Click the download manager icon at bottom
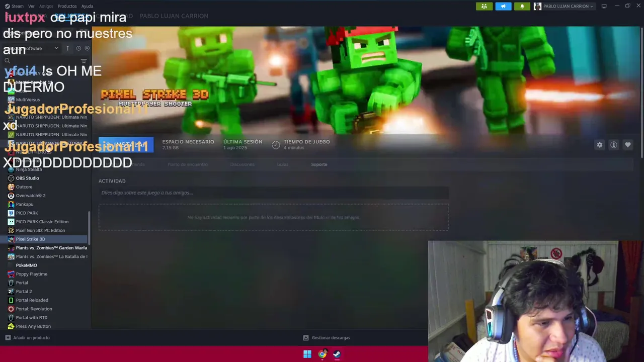The image size is (644, 362). coord(305,338)
